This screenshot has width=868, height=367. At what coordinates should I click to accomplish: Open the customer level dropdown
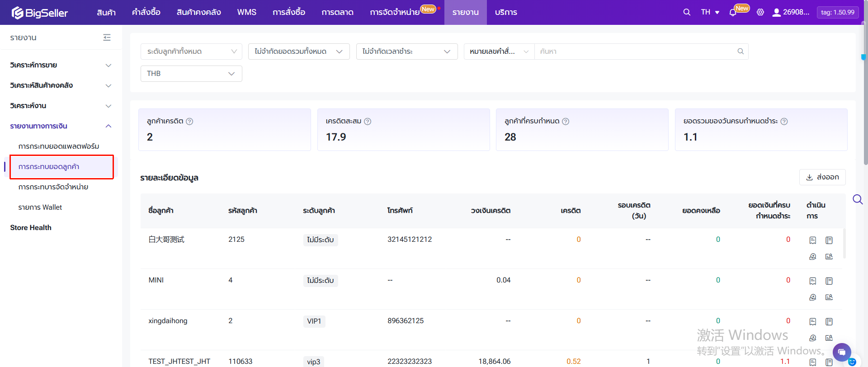click(191, 52)
